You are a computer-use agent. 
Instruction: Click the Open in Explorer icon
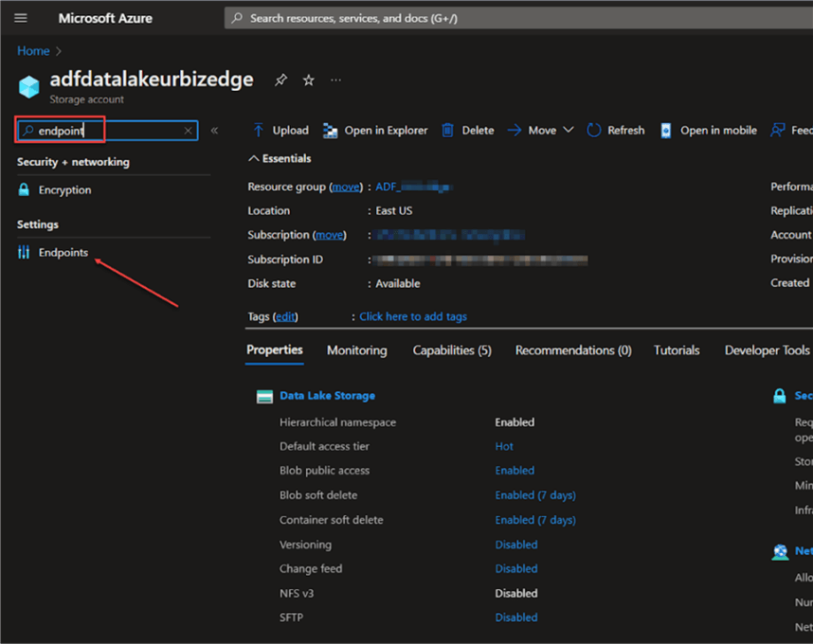coord(331,131)
